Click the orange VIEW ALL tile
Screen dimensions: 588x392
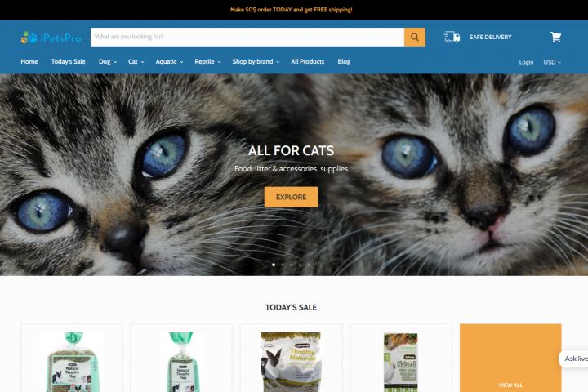pos(510,358)
